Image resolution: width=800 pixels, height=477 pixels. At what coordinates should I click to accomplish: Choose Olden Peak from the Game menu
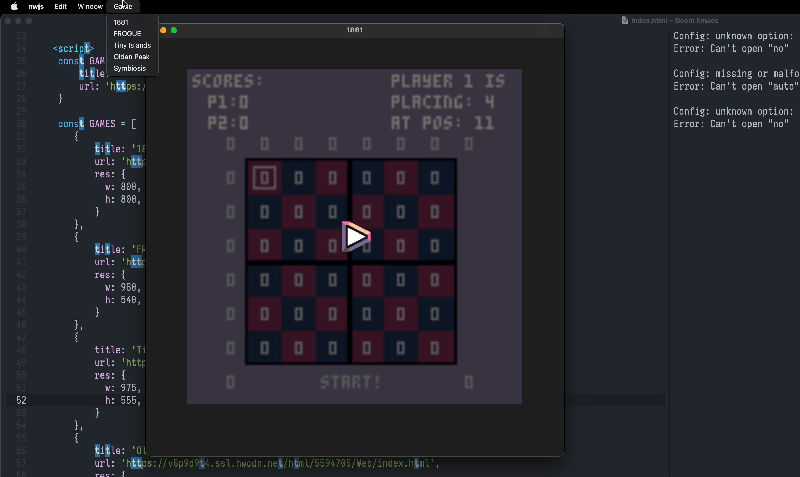[131, 57]
